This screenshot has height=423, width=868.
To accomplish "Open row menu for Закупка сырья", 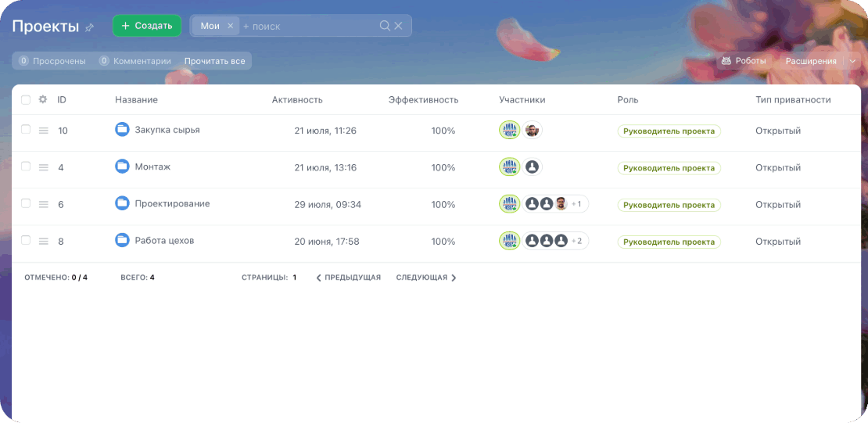I will point(43,131).
